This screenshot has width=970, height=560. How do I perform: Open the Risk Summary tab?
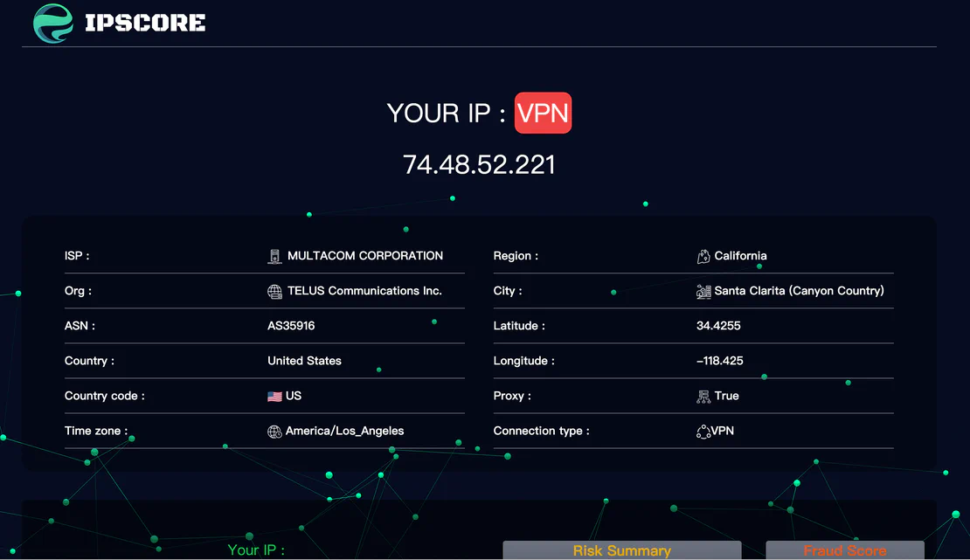[621, 550]
